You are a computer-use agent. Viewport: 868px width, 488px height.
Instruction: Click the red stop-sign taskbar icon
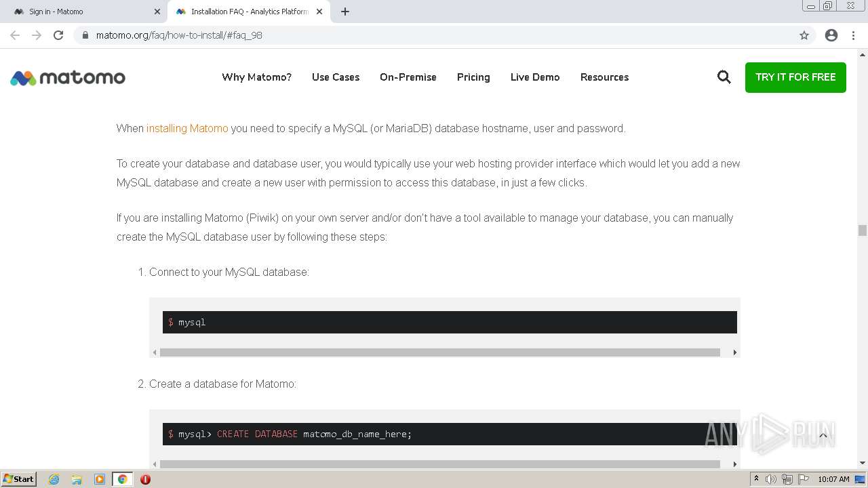pos(145,479)
